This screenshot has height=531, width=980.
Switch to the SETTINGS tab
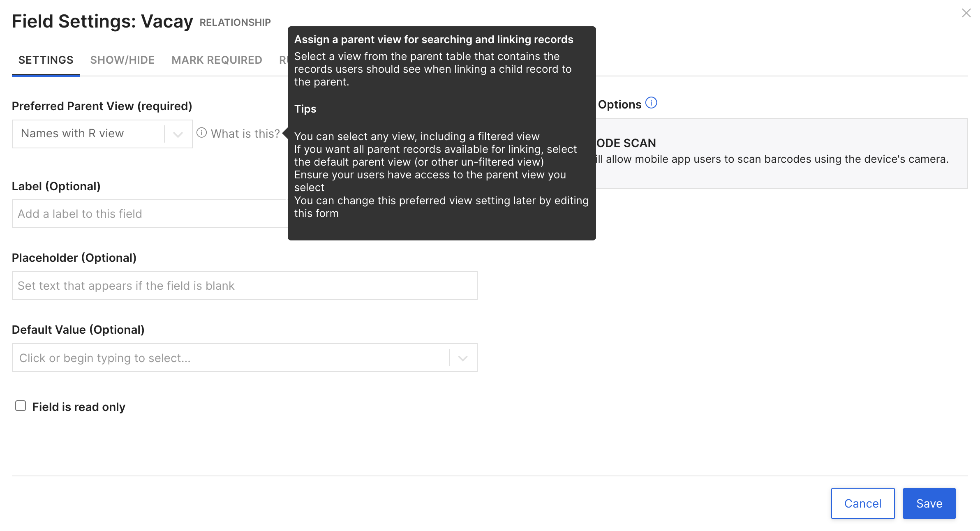46,60
